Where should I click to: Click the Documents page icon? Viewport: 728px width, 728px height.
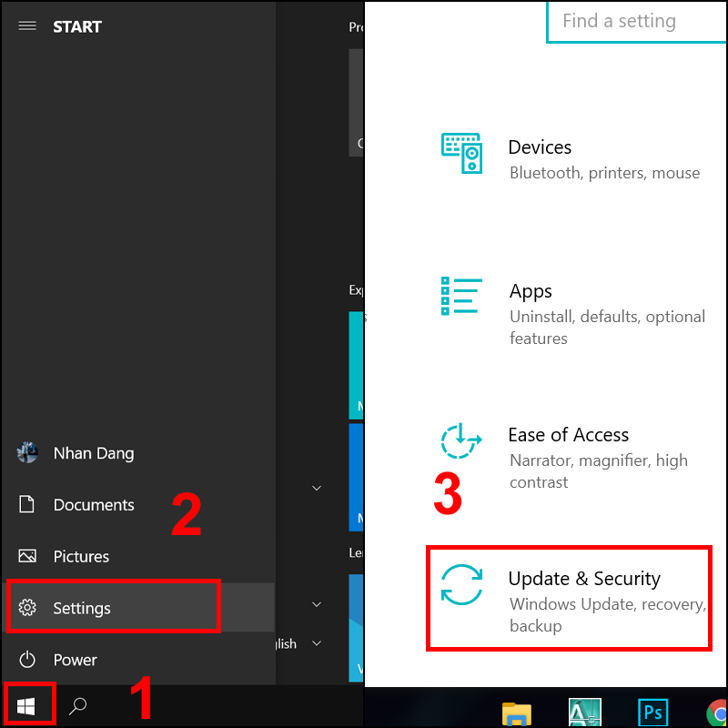(26, 504)
